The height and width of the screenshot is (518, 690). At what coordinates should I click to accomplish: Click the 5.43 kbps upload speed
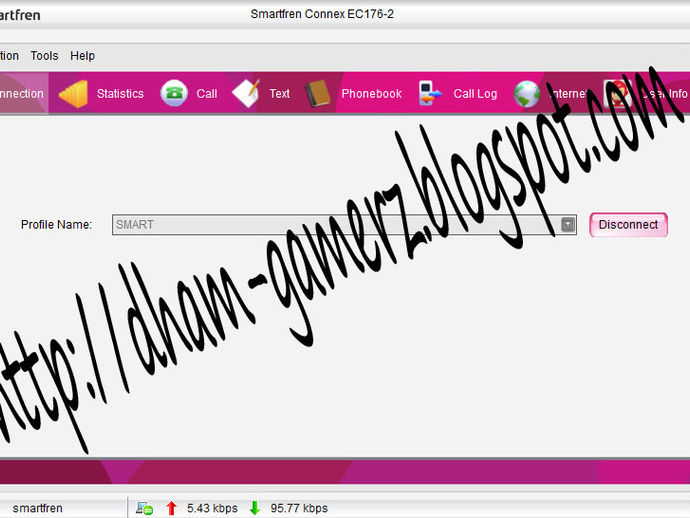[212, 508]
